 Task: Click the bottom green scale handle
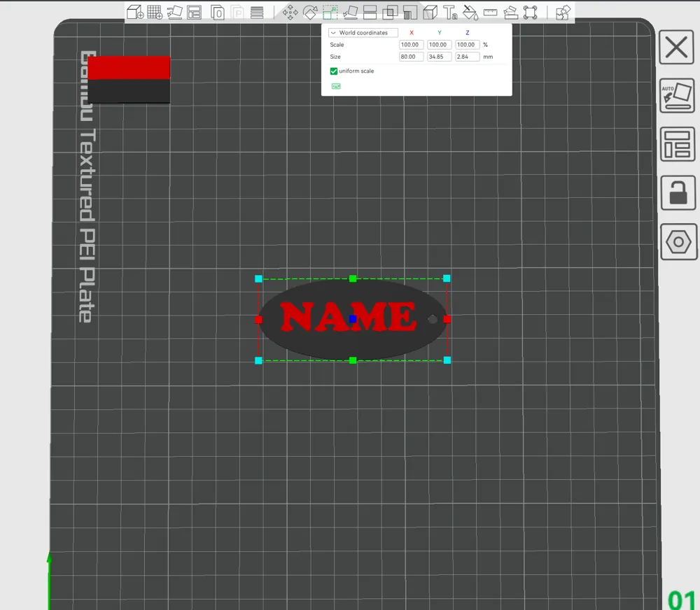pos(353,360)
